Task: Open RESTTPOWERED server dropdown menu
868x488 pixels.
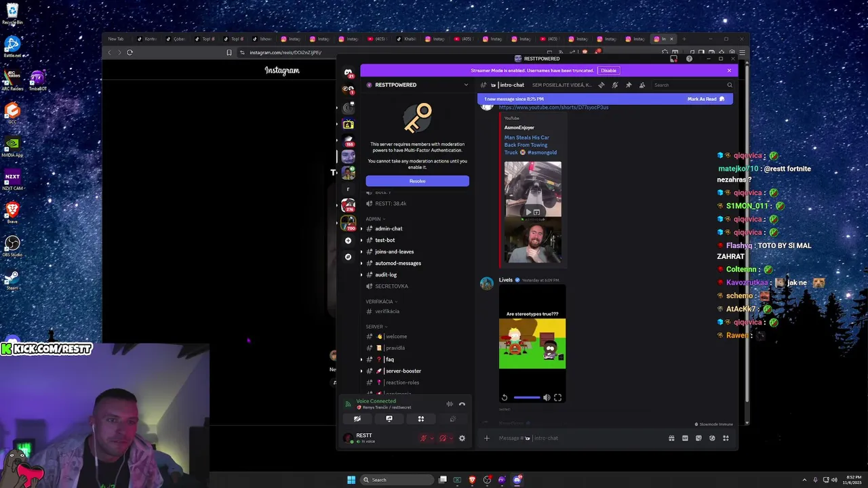Action: tap(466, 85)
